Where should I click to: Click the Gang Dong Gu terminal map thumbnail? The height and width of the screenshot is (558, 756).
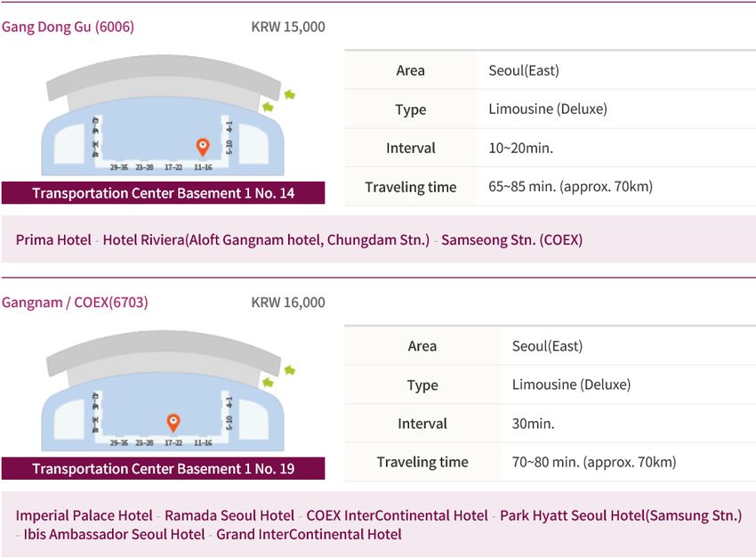click(164, 116)
